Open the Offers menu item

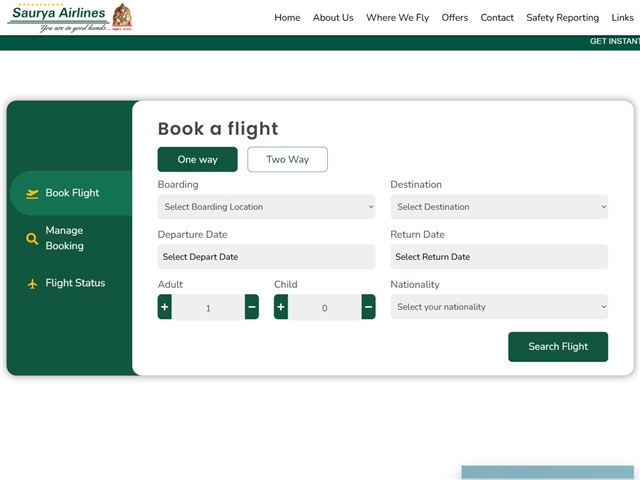455,18
